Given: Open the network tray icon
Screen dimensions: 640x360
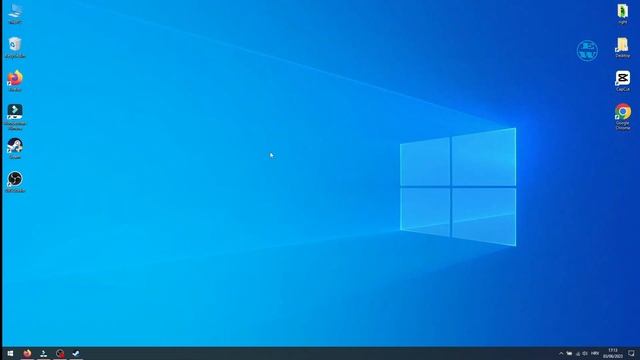Looking at the screenshot, I should 578,353.
